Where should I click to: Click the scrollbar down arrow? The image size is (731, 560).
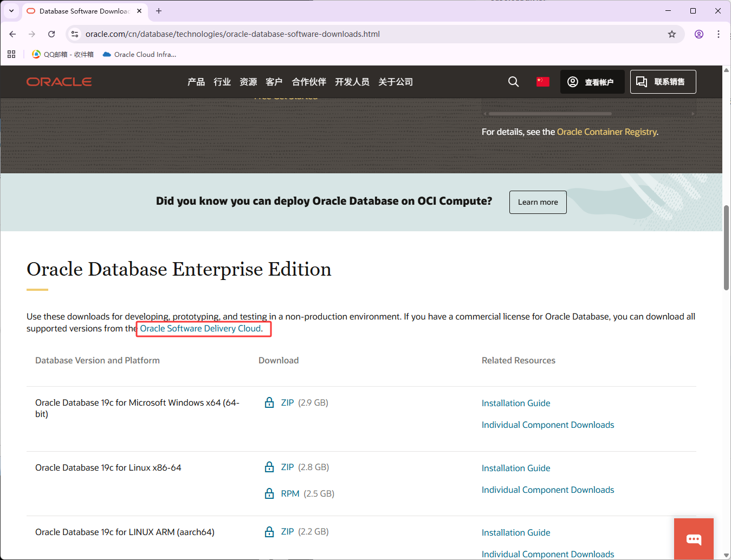(727, 555)
